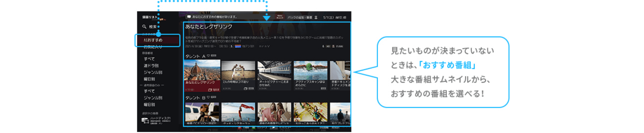644x133 pixels.
Task: Open 連ドラ別 recording list
Action: point(151,65)
